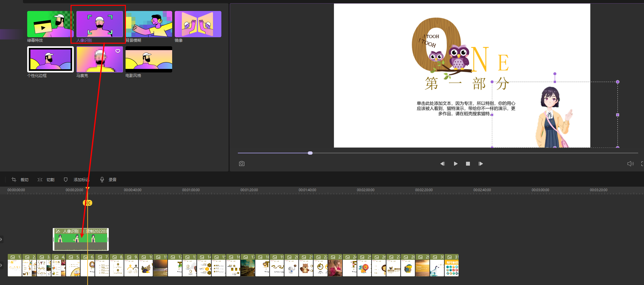Image resolution: width=644 pixels, height=285 pixels.
Task: Select the green screen (绿幕特效) effect thumbnail
Action: 50,24
